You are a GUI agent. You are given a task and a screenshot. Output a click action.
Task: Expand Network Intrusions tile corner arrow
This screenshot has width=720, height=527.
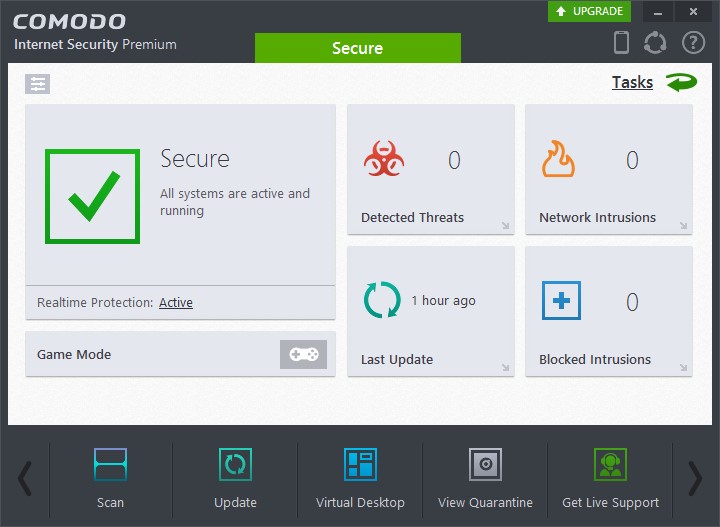pos(683,225)
